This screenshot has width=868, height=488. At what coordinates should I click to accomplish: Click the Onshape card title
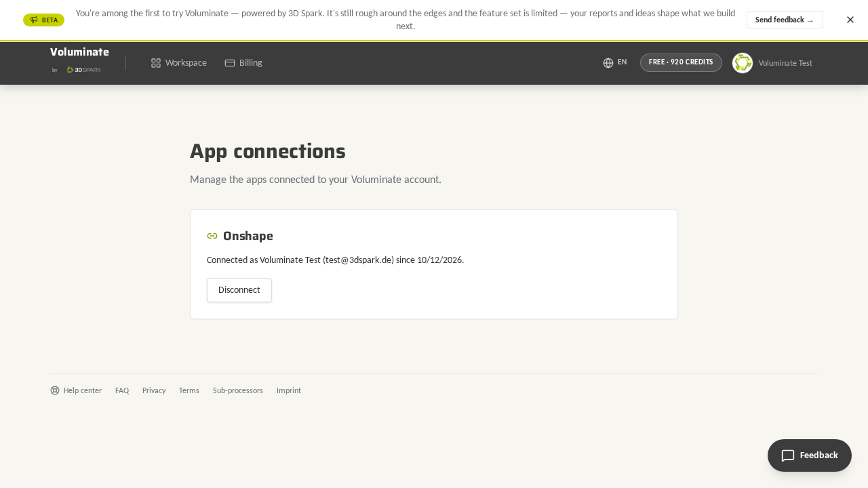(x=248, y=236)
